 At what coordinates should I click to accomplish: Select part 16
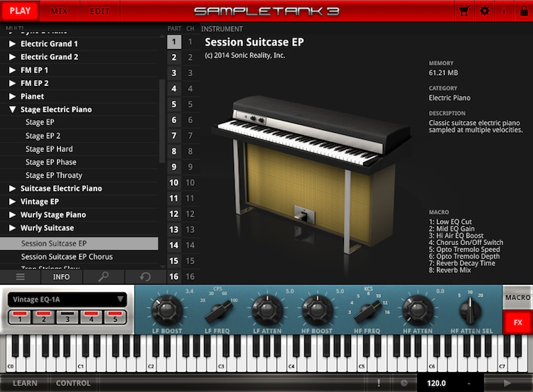click(x=174, y=276)
